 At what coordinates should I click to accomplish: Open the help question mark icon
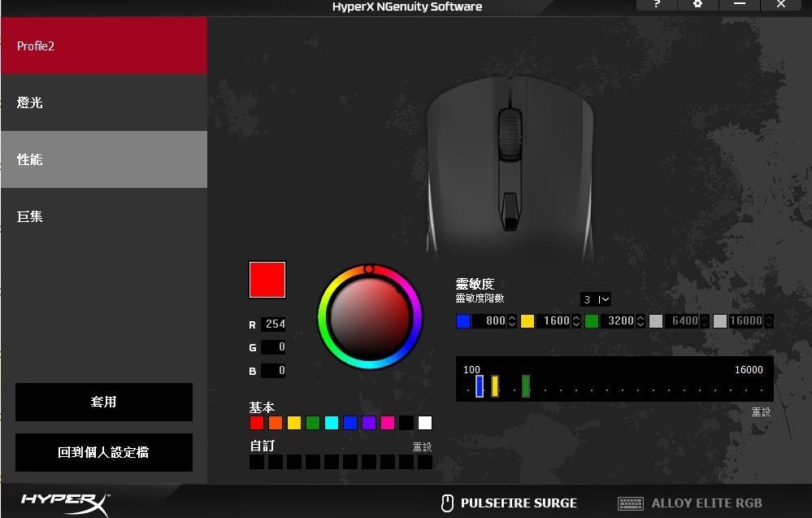click(x=657, y=5)
